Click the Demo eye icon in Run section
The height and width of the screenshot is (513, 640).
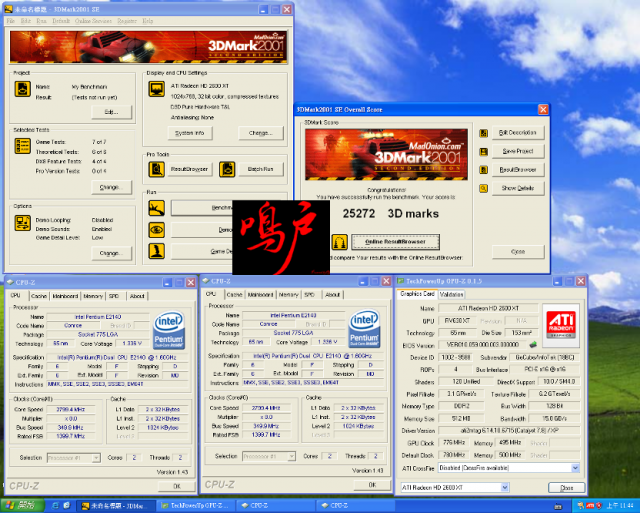click(x=157, y=230)
